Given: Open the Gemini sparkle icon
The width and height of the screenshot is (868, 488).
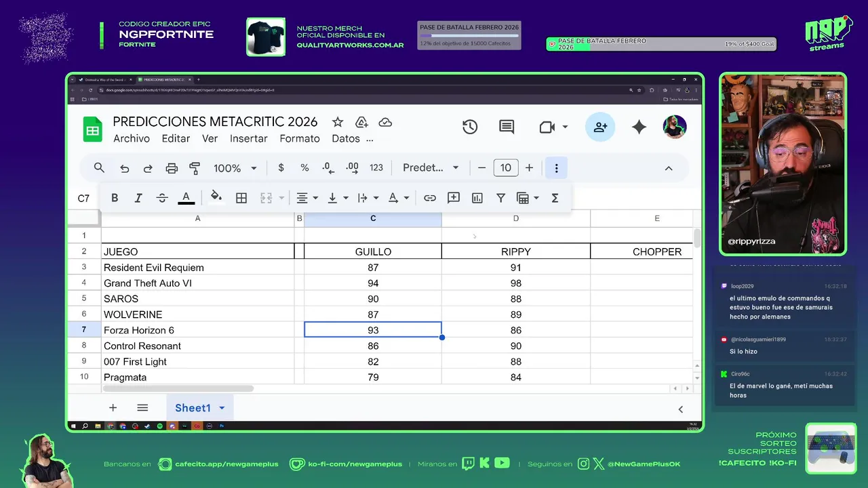Looking at the screenshot, I should [x=639, y=127].
